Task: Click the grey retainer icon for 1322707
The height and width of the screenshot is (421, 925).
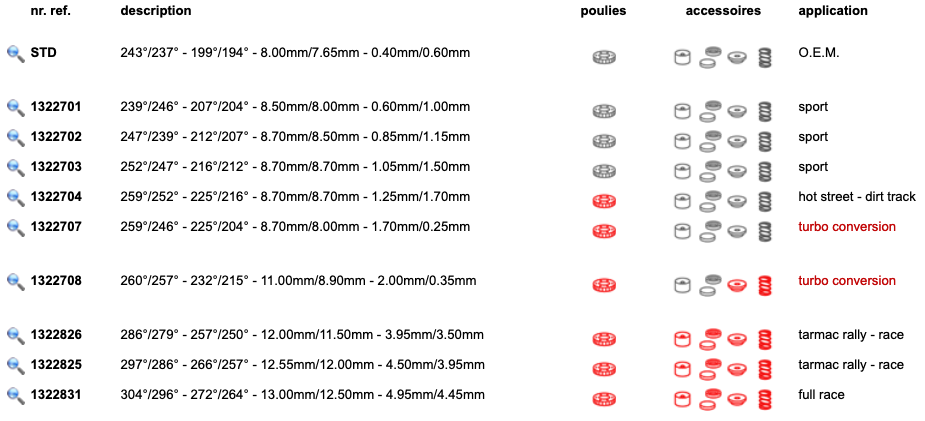Action: pos(737,231)
